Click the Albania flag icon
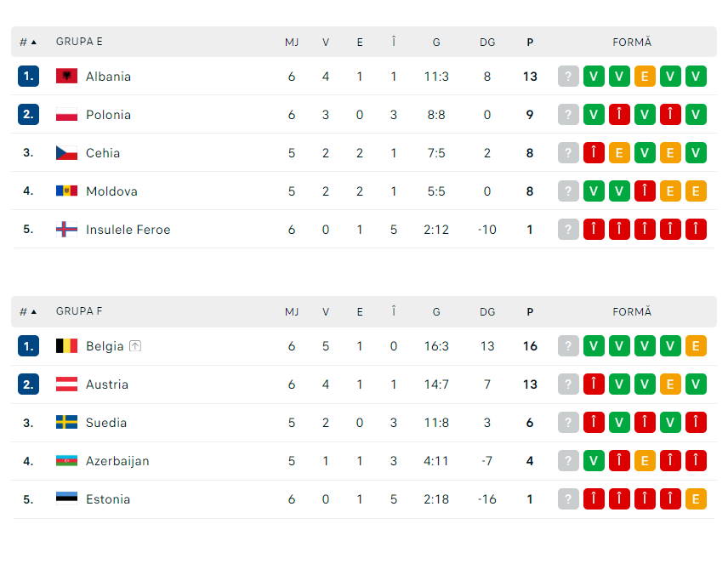This screenshot has height=575, width=728. [x=65, y=76]
